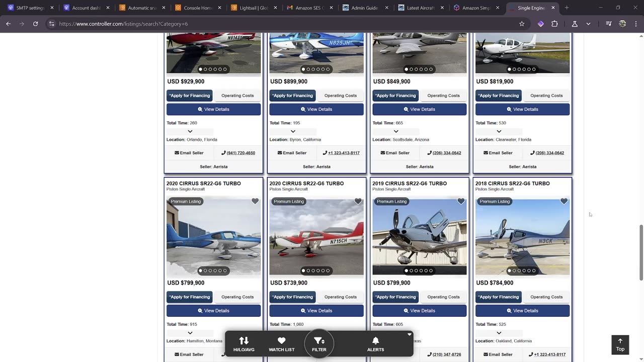Select last carousel dot on N3CK photo
This screenshot has height=362, width=644.
click(534, 270)
